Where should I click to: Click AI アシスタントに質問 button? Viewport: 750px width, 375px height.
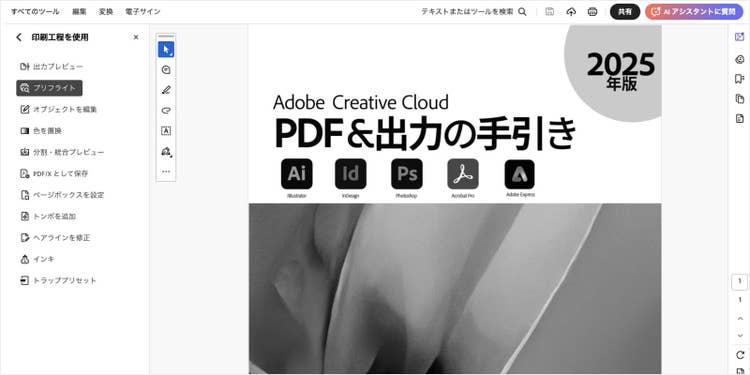coord(694,12)
